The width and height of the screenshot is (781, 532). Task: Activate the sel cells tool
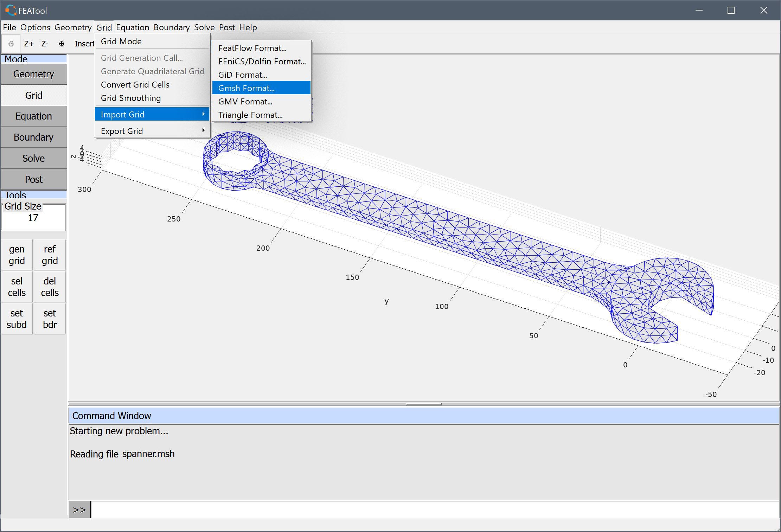click(17, 287)
